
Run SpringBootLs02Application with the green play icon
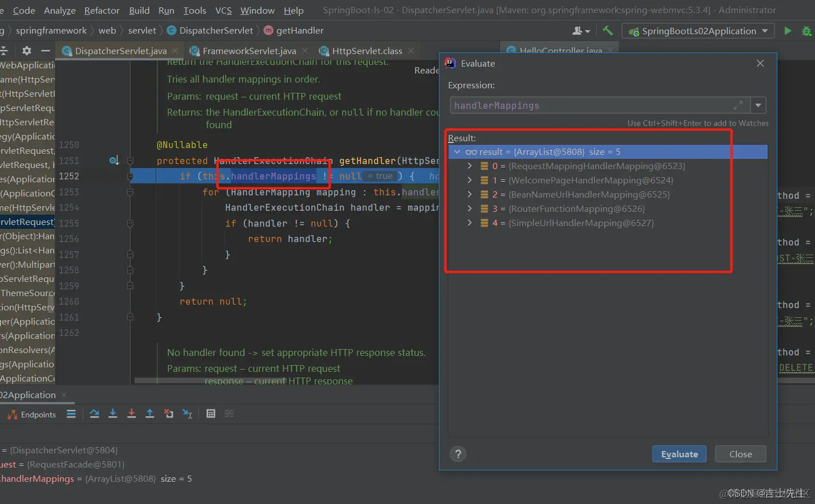(x=788, y=31)
